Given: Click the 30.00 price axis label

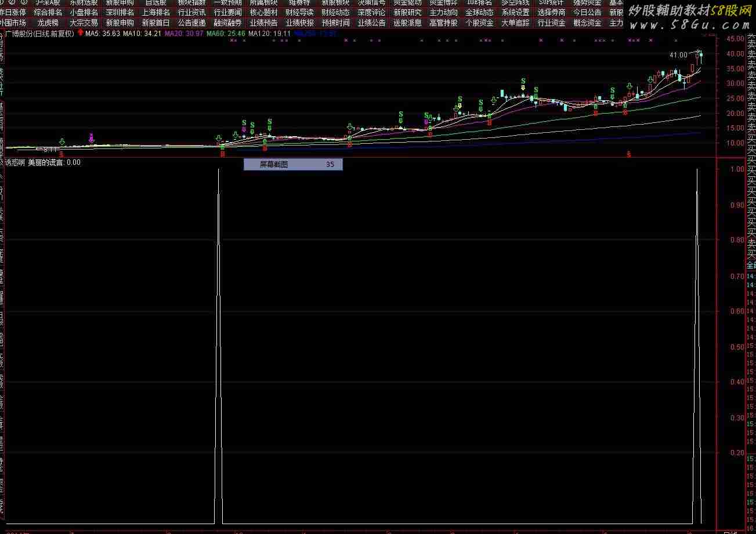Looking at the screenshot, I should pyautogui.click(x=735, y=83).
